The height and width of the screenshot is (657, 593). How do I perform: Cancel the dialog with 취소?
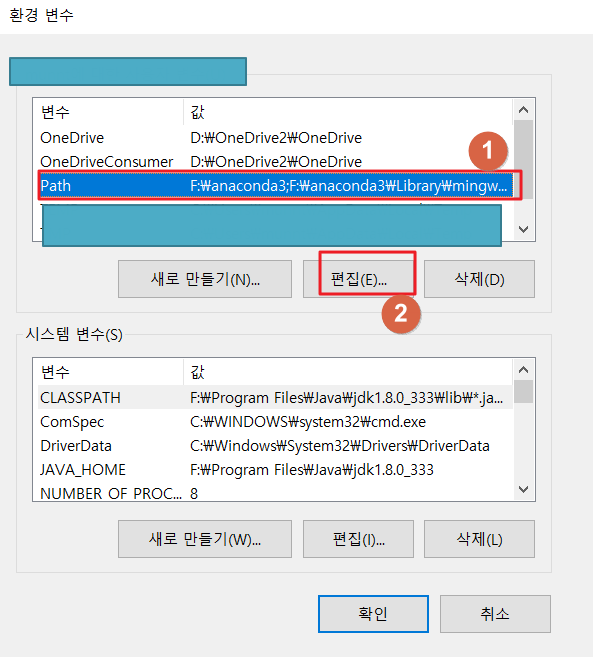coord(495,614)
